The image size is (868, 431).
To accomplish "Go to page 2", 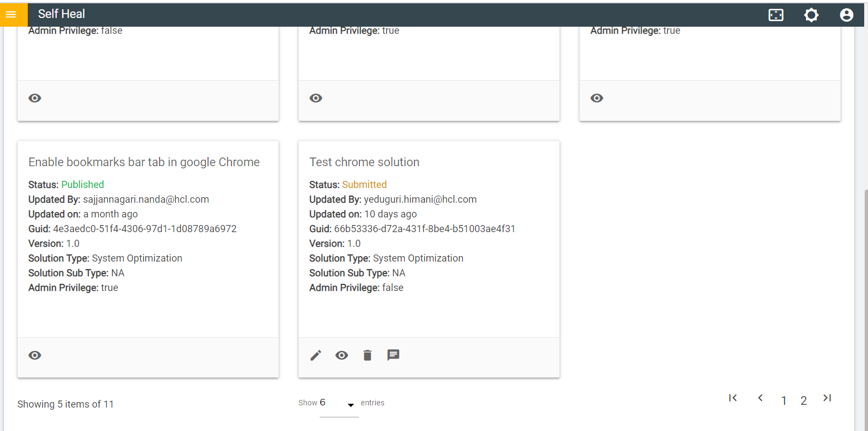I will click(x=803, y=400).
